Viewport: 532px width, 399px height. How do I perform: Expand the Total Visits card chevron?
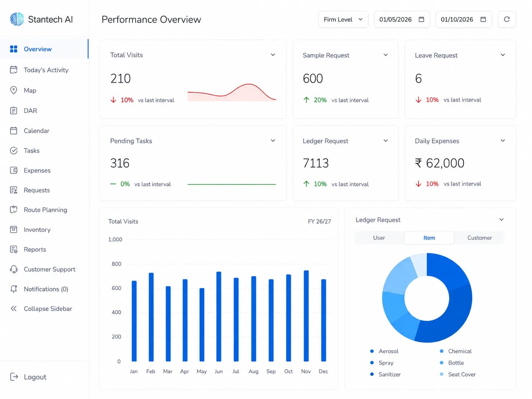pyautogui.click(x=273, y=55)
